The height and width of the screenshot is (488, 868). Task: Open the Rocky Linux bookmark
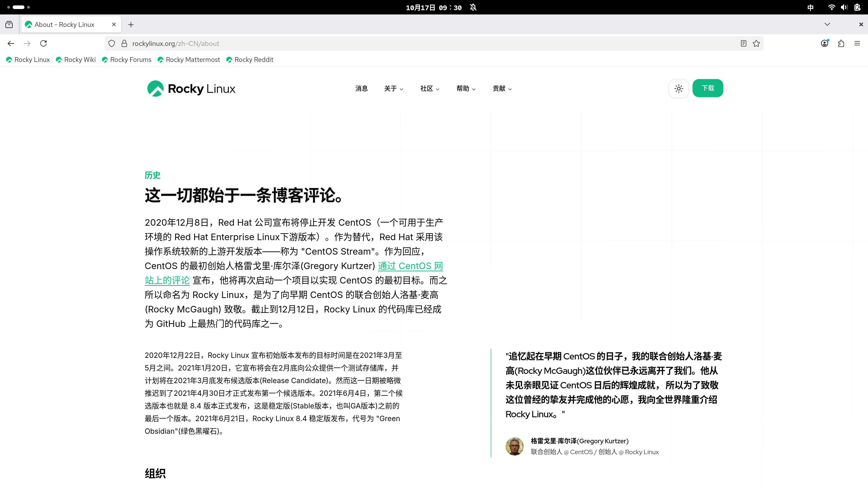click(x=28, y=60)
